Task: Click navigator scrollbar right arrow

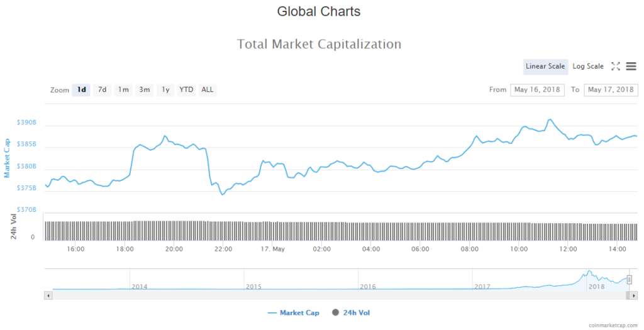Action: click(634, 294)
